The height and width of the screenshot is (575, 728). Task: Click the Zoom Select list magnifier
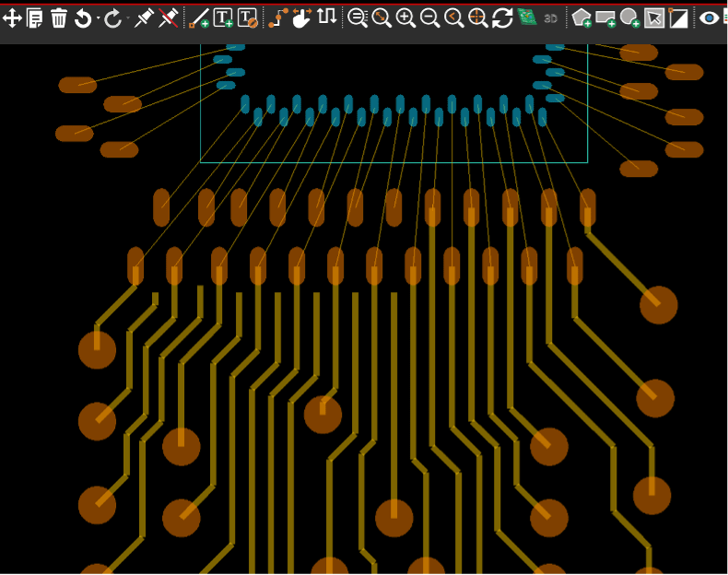click(x=358, y=18)
